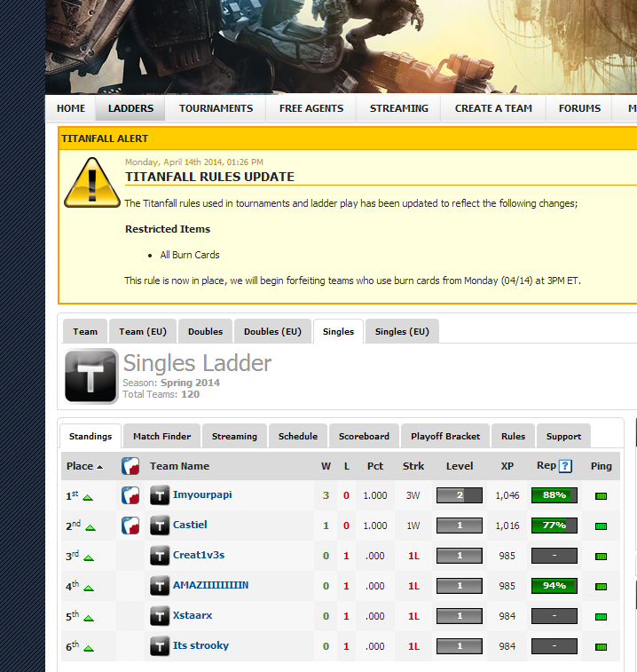Click the green up arrow next to 1st place

click(x=88, y=498)
